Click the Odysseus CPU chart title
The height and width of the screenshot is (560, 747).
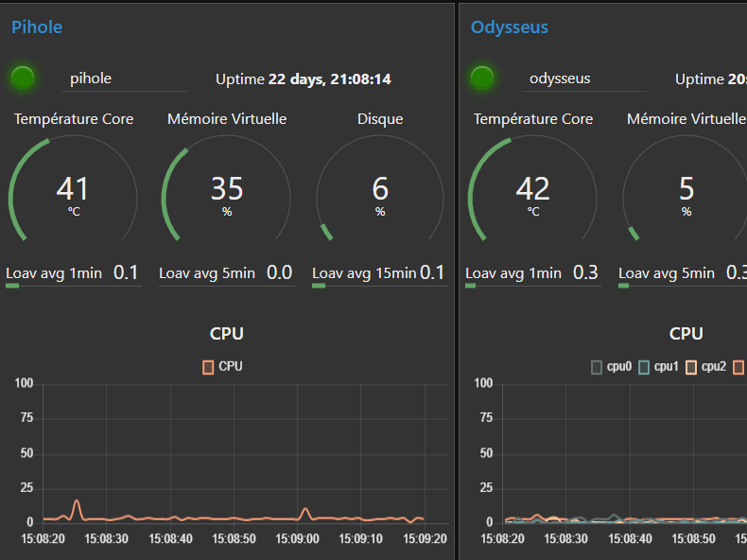[x=686, y=334]
